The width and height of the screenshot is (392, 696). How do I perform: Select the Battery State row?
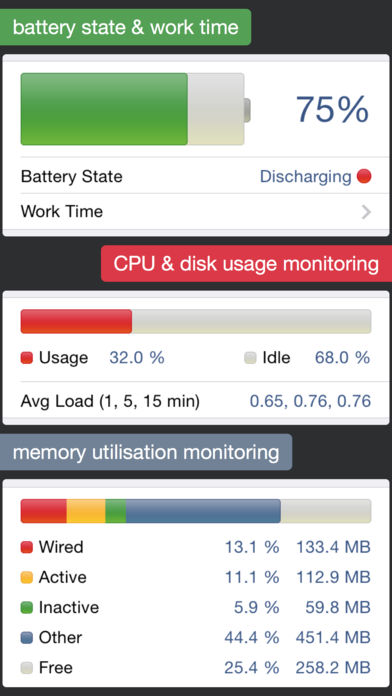click(x=196, y=176)
